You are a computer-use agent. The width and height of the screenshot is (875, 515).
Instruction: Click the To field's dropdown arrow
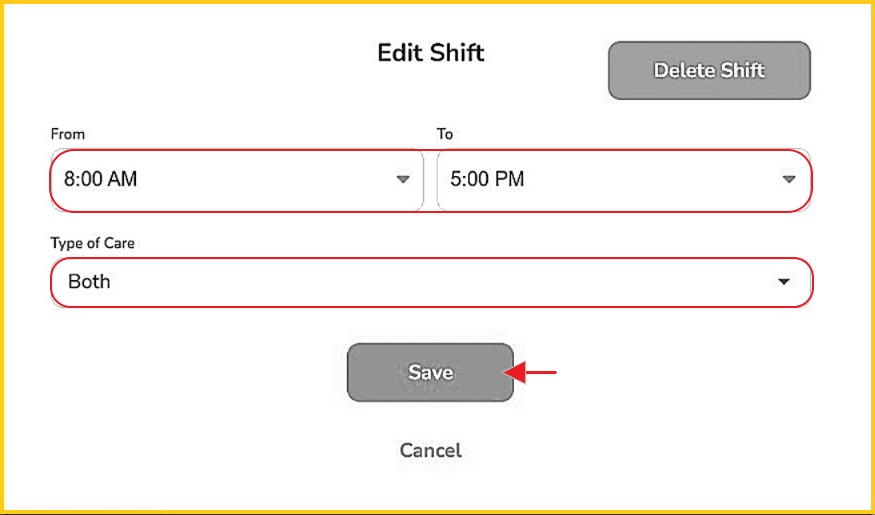pos(788,180)
